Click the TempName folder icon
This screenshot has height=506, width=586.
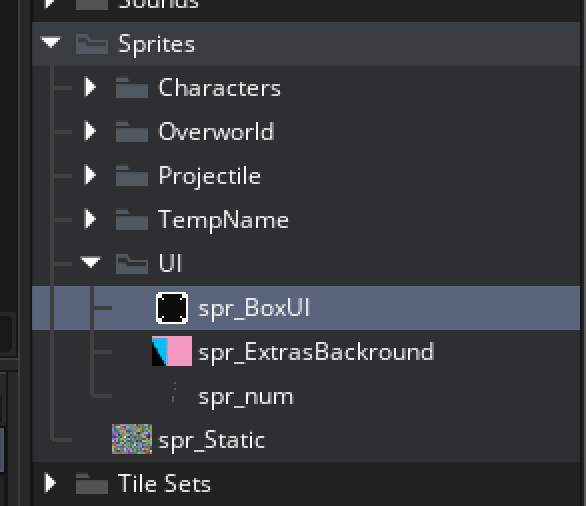[x=132, y=219]
